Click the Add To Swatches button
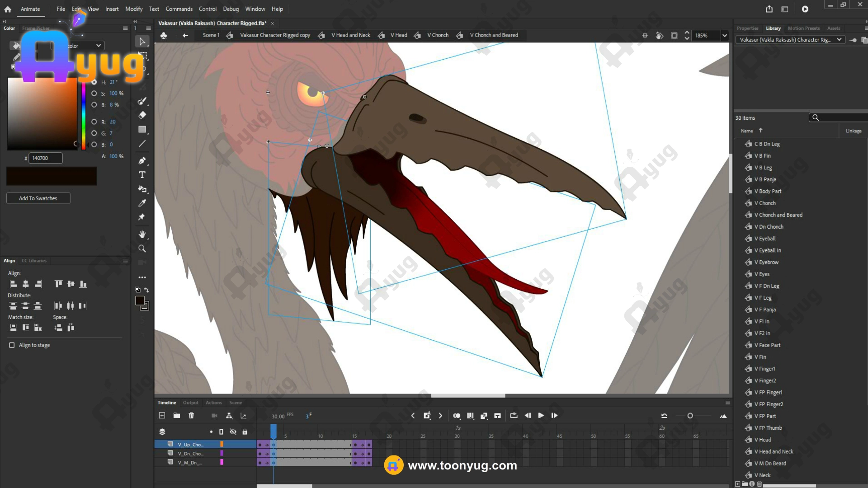Viewport: 868px width, 488px height. (x=38, y=198)
